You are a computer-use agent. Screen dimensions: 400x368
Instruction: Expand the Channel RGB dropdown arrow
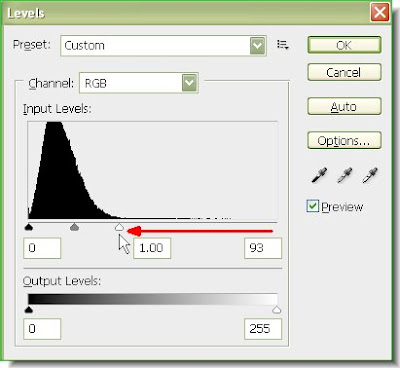(189, 83)
